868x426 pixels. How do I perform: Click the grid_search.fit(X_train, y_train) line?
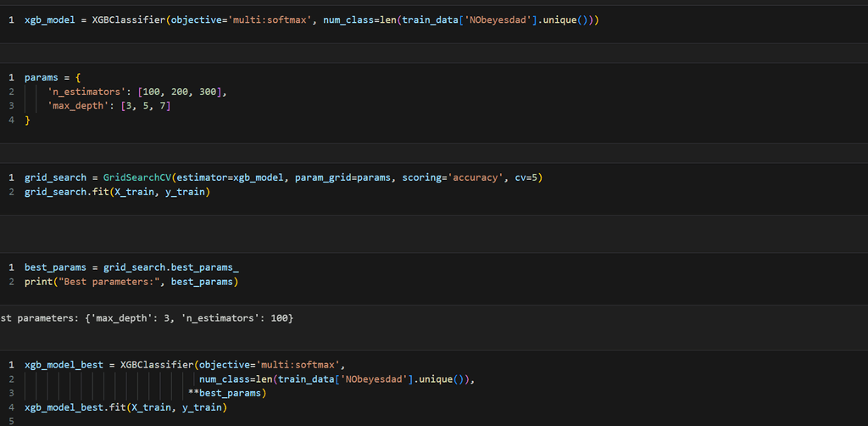117,193
